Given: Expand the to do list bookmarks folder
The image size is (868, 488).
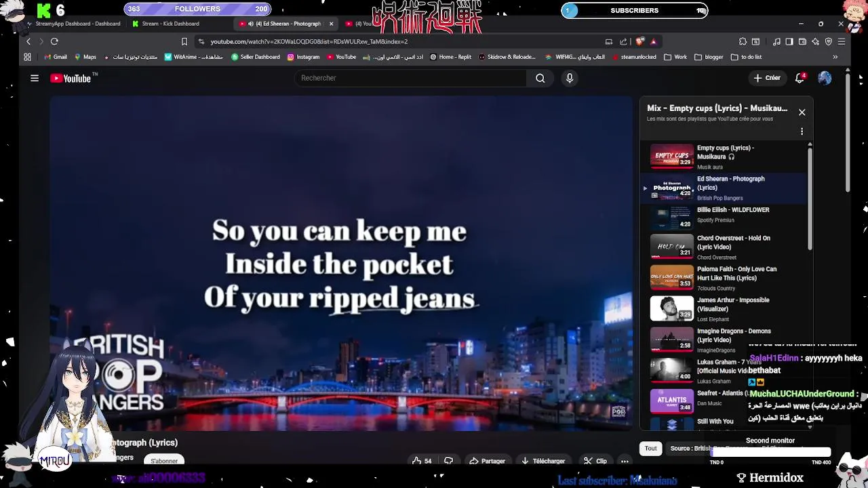Looking at the screenshot, I should click(x=746, y=57).
